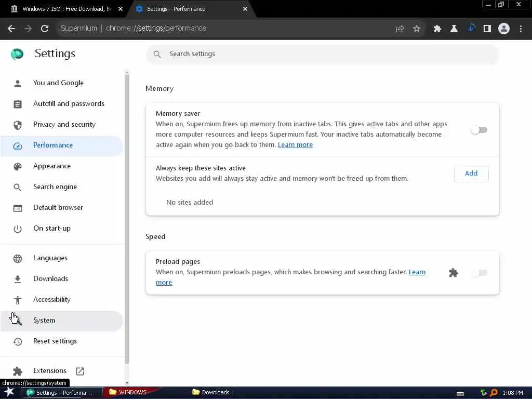Click the Downloads arrow icon in sidebar
This screenshot has width=532, height=399.
tap(18, 279)
